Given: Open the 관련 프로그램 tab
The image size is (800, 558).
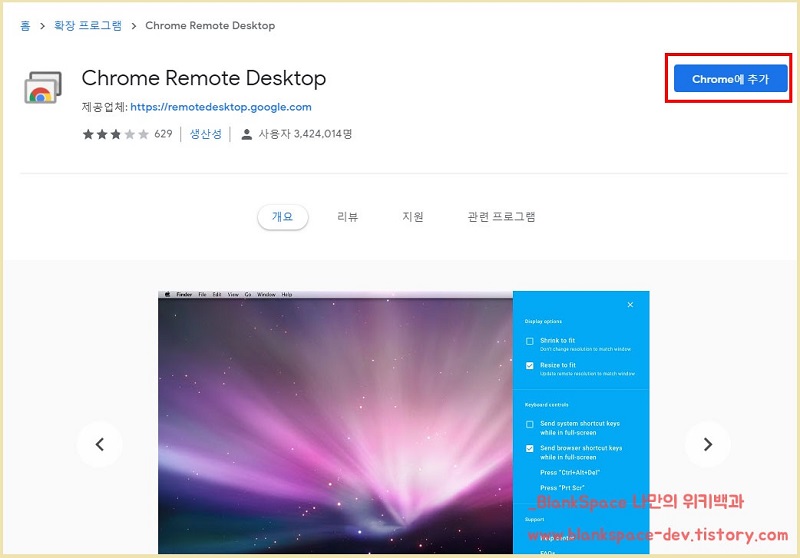Looking at the screenshot, I should [x=501, y=217].
